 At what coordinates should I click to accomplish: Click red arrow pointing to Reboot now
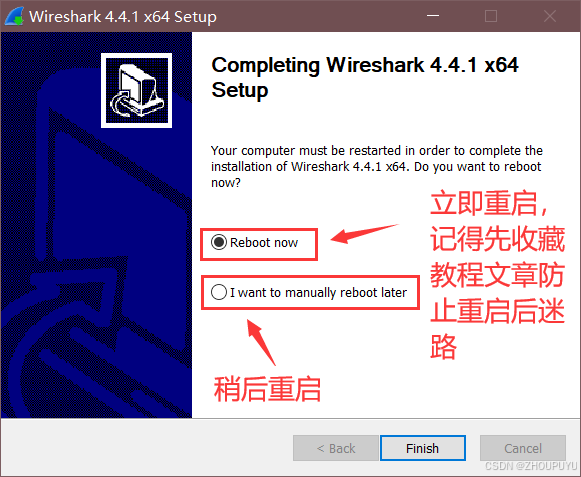point(364,234)
